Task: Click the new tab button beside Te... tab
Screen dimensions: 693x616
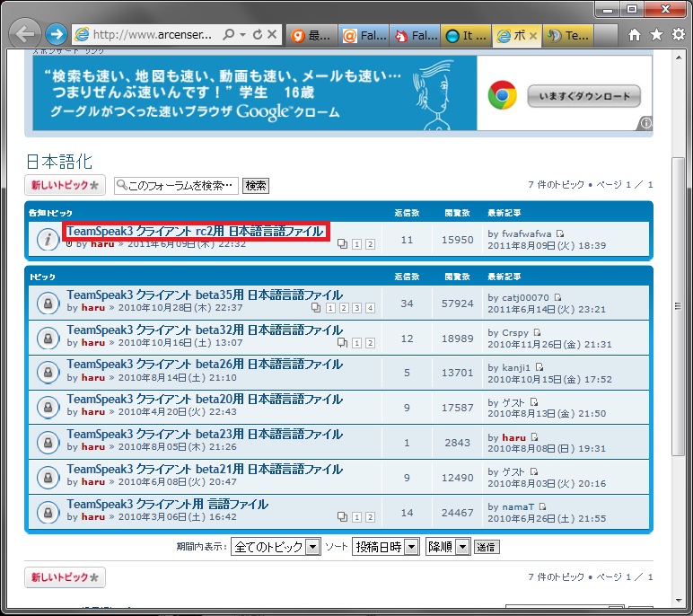Action: 606,35
